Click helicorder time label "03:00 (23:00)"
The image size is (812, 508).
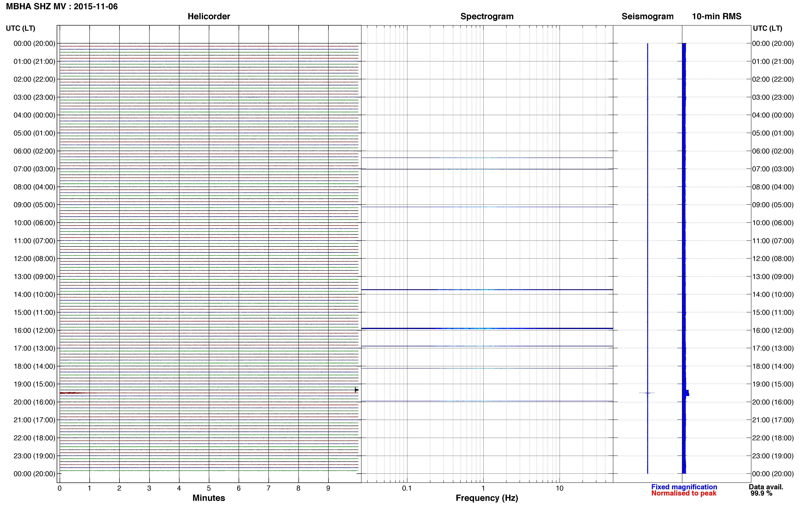point(34,97)
